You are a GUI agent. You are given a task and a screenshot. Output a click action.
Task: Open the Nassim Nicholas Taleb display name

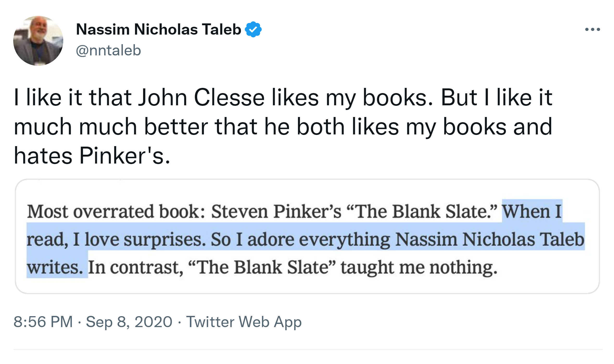click(159, 29)
